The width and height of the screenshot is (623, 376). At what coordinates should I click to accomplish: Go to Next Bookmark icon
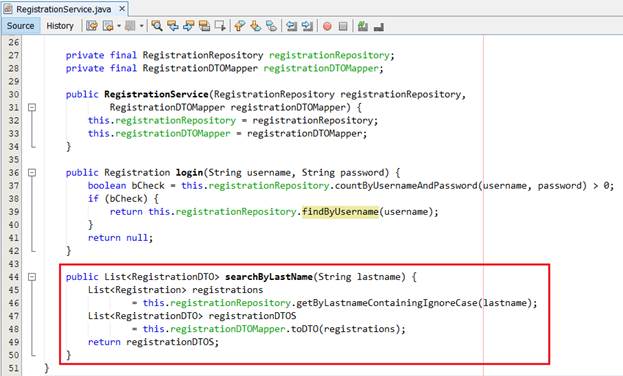[255, 26]
